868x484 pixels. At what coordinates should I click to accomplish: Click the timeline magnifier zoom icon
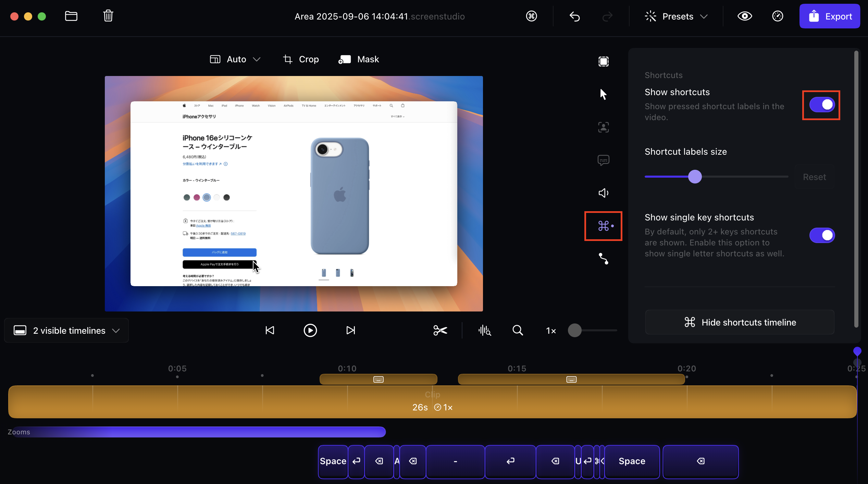518,330
